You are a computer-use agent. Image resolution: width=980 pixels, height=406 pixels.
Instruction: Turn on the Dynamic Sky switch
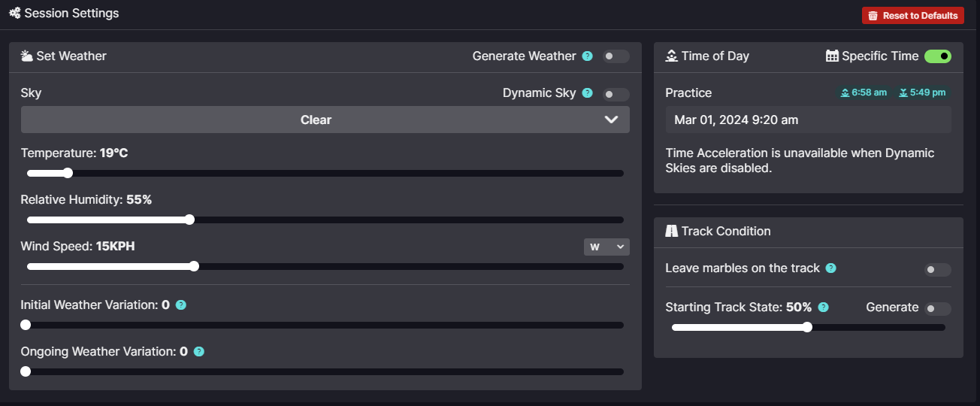click(616, 94)
